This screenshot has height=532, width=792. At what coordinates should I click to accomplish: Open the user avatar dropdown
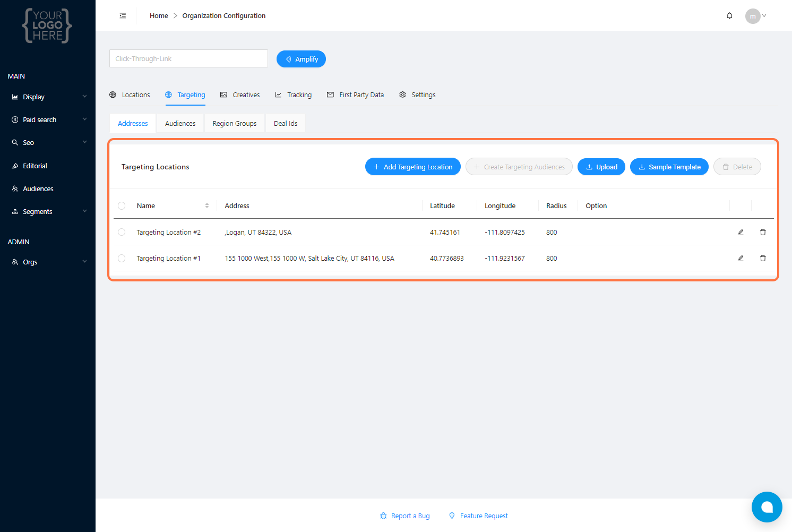click(756, 16)
